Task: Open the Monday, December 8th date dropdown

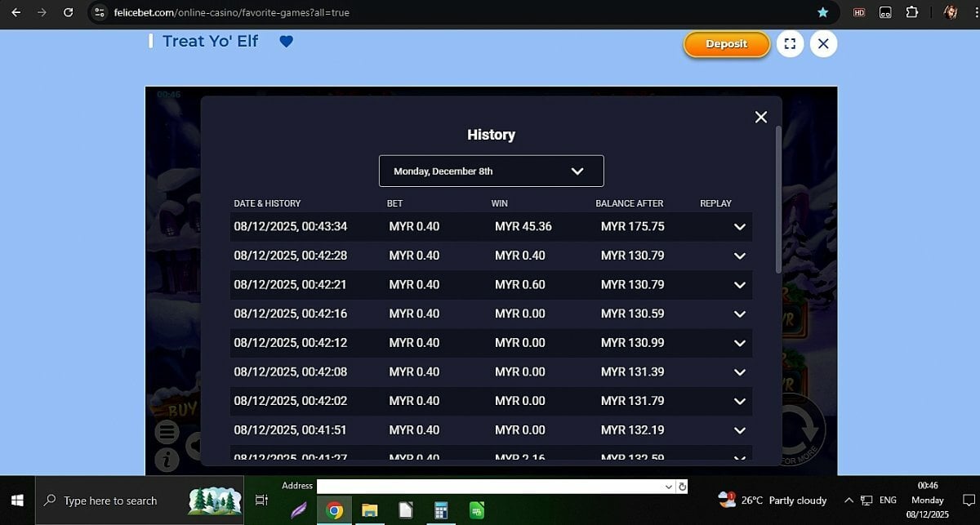Action: pyautogui.click(x=491, y=171)
